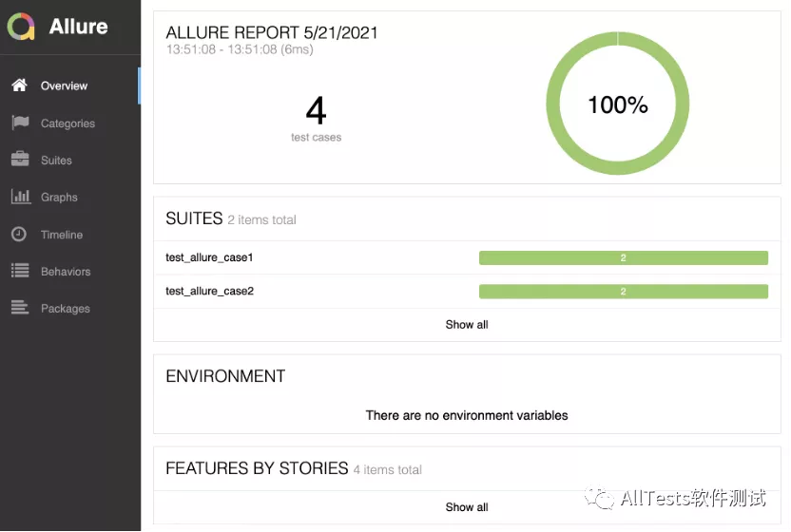Click the green bar for test_allure_case2
This screenshot has width=791, height=532.
[x=623, y=291]
